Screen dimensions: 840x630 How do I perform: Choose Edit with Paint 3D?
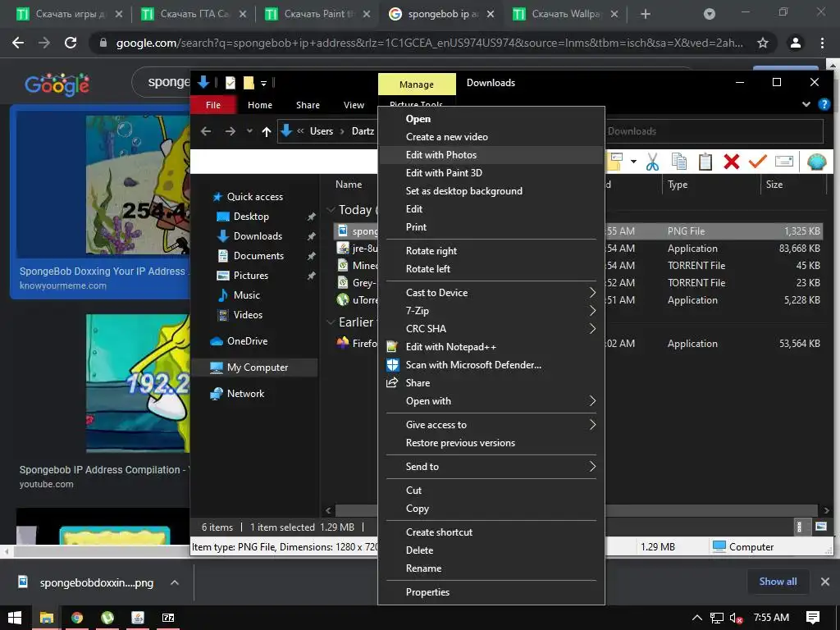tap(491, 173)
